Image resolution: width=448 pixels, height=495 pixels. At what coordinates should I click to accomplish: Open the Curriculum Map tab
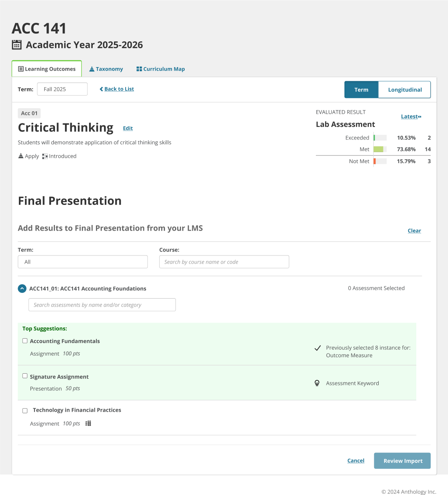(x=161, y=69)
